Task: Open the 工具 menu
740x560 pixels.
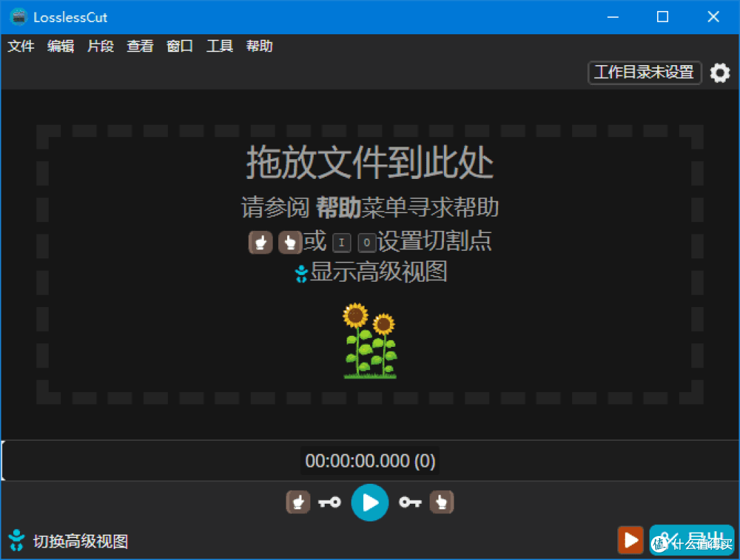Action: tap(219, 47)
